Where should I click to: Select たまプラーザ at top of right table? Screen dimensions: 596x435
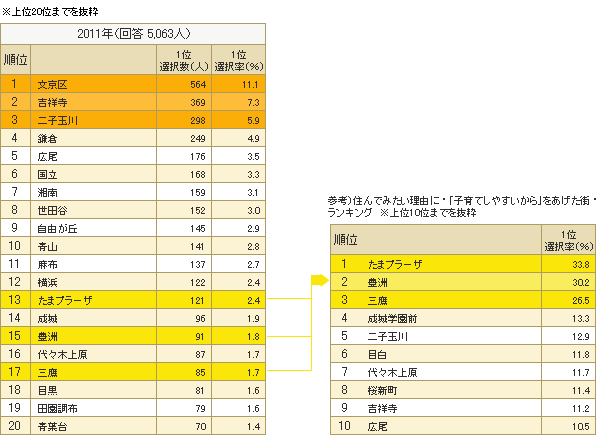coord(395,264)
